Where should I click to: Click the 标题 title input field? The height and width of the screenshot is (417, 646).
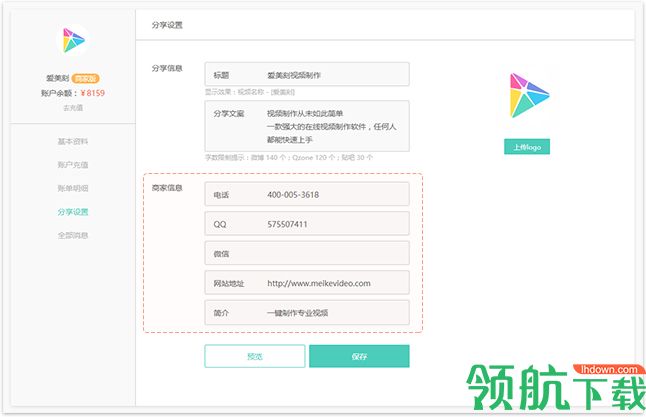point(307,74)
